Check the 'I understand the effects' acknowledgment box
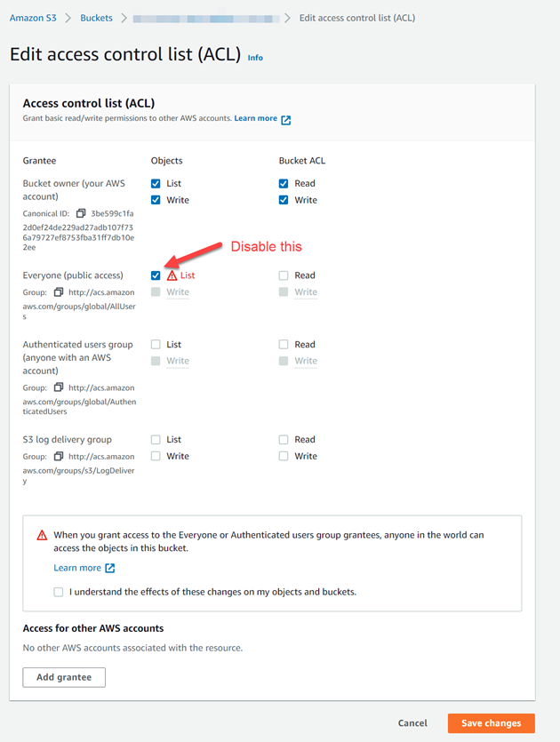The height and width of the screenshot is (742, 560). (59, 592)
